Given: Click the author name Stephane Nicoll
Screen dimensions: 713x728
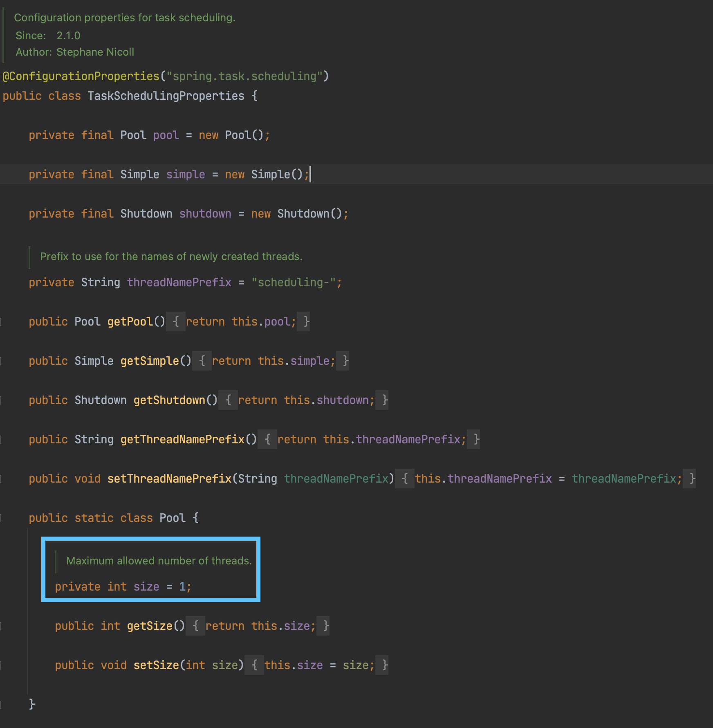Looking at the screenshot, I should (x=95, y=52).
